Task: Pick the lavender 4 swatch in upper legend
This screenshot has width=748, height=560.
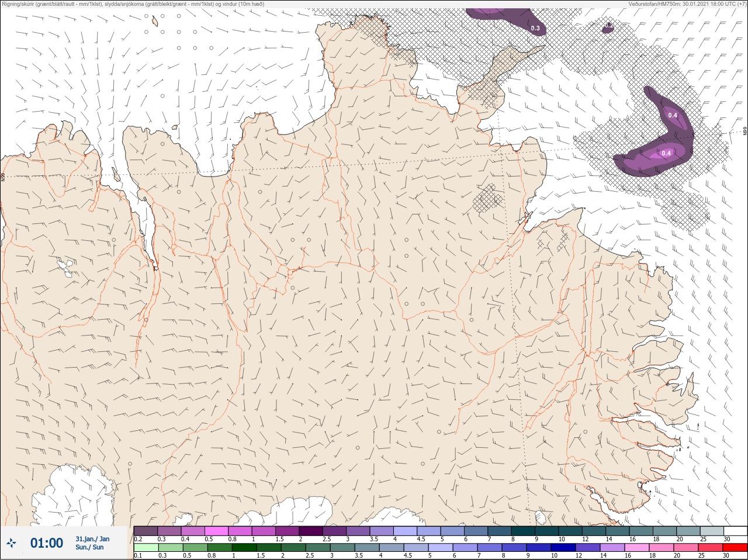Action: tap(405, 531)
